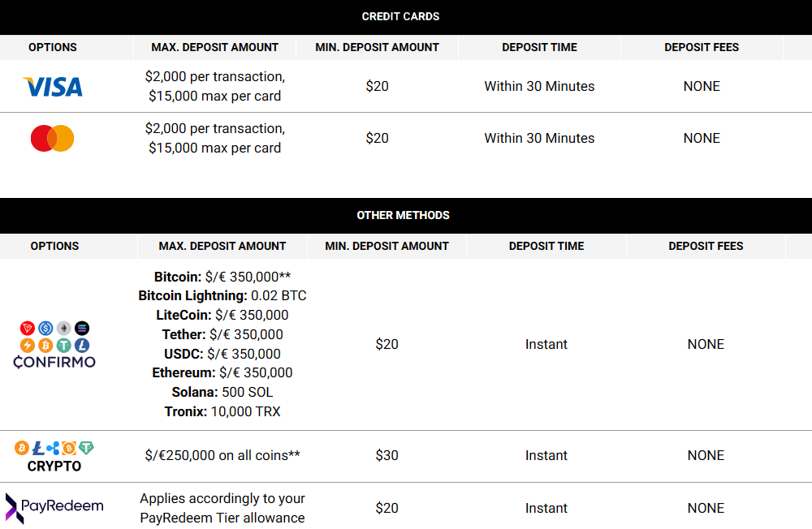
Task: Click the Tron coin icon in Confirmo
Action: coord(28,328)
